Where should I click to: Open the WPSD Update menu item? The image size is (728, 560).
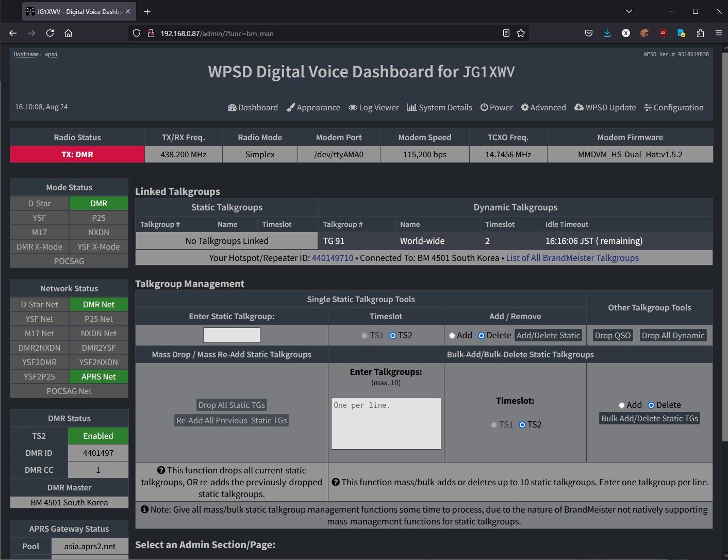coord(605,107)
